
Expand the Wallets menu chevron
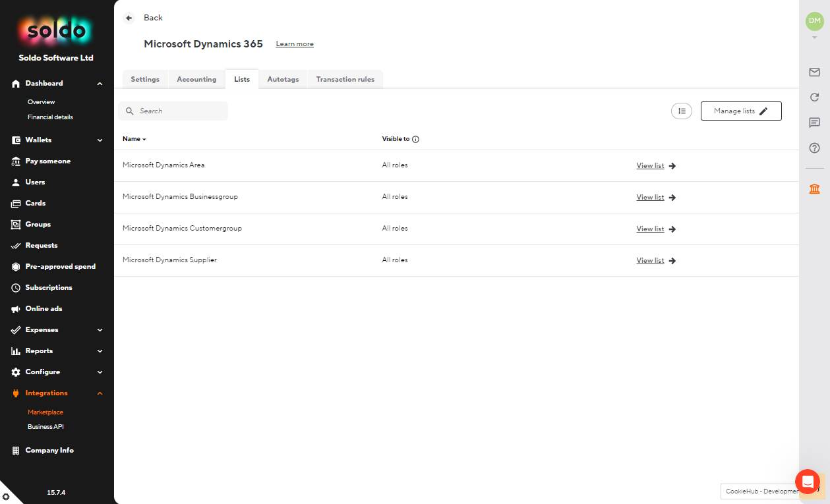[x=100, y=140]
